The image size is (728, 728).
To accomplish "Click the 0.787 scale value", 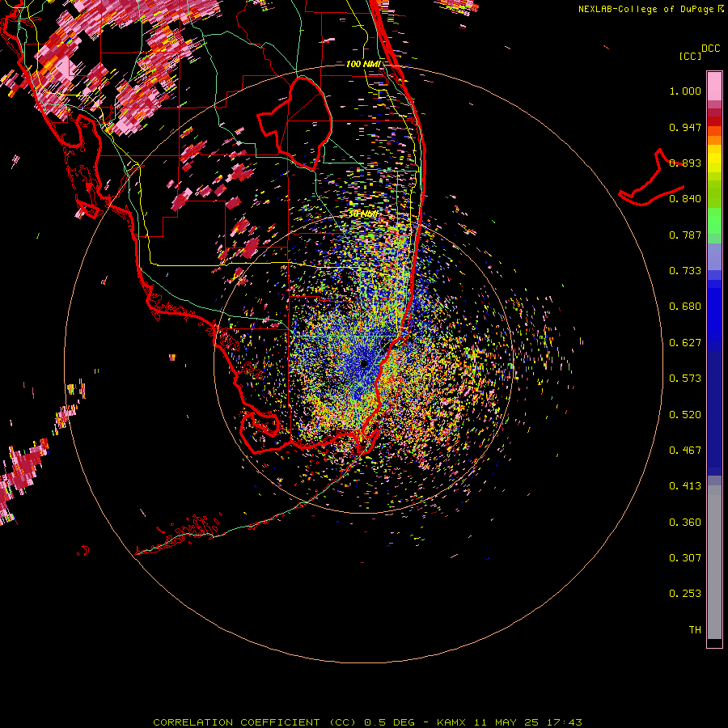I will click(685, 235).
